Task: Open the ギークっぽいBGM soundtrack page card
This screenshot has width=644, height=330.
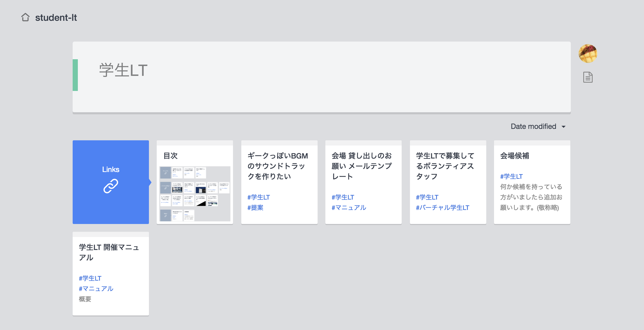Action: 278,166
